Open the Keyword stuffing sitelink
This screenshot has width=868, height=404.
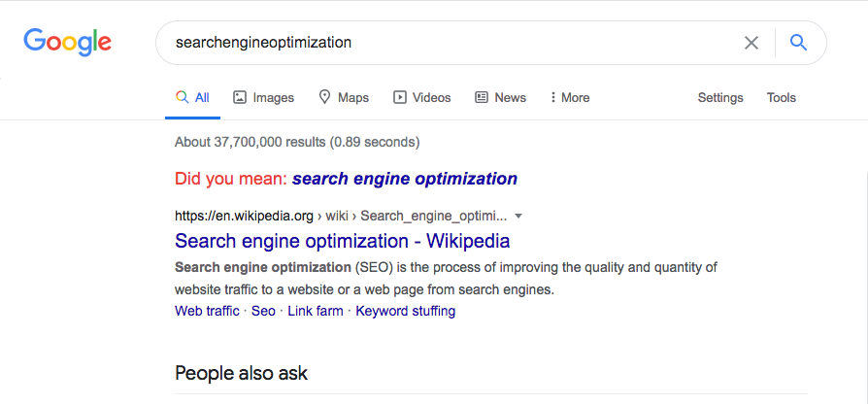405,311
